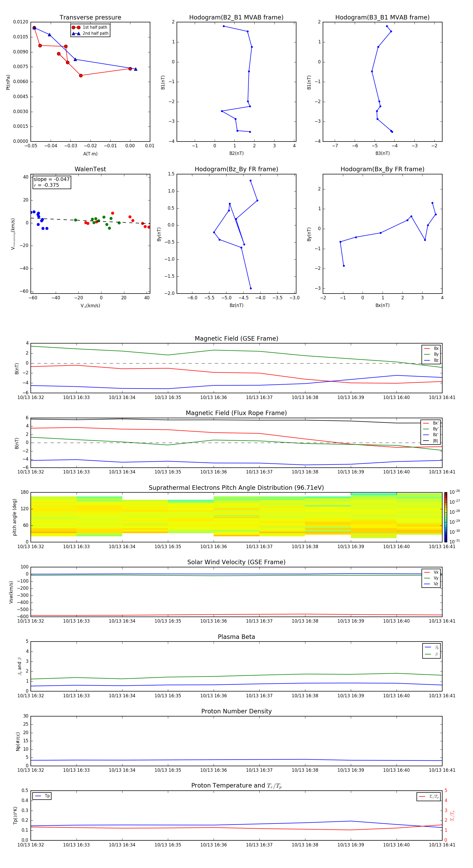Click the 'Transverse pressure' plot title
Viewport: 473px width, 868px height.
click(90, 18)
